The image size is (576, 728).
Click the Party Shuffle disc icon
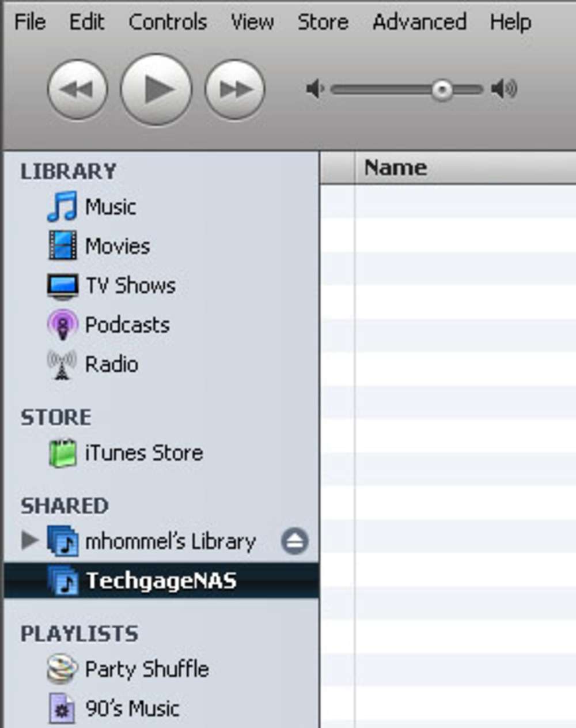pos(62,669)
